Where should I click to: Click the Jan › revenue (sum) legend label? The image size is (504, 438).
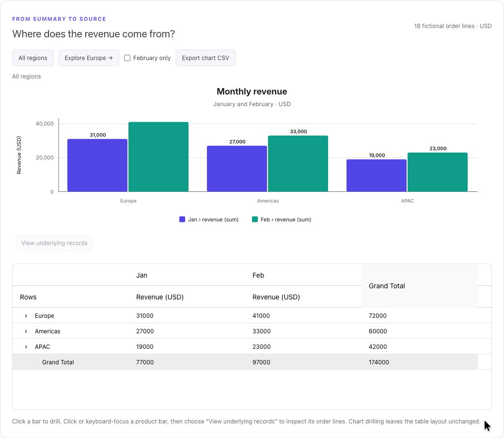pos(213,219)
